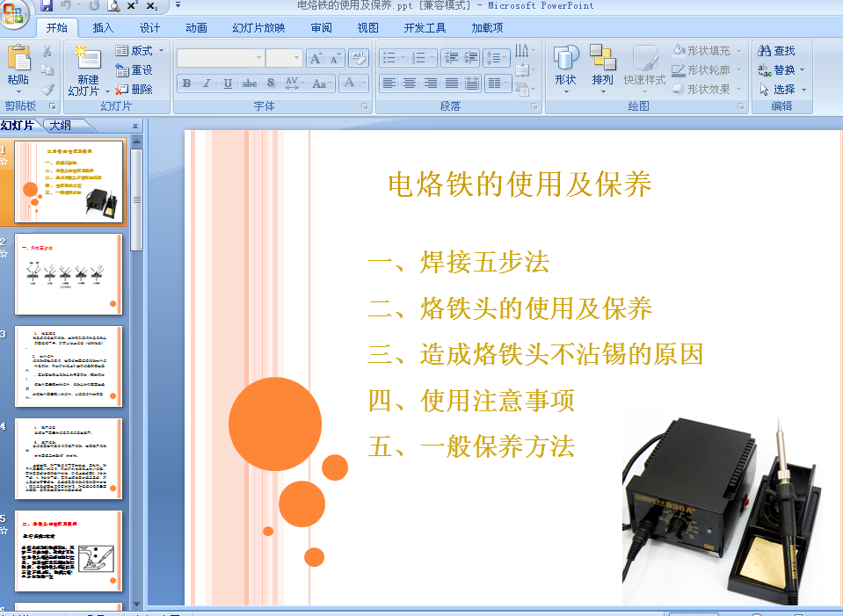Align text right in paragraph group
Image resolution: width=843 pixels, height=616 pixels.
pyautogui.click(x=431, y=83)
